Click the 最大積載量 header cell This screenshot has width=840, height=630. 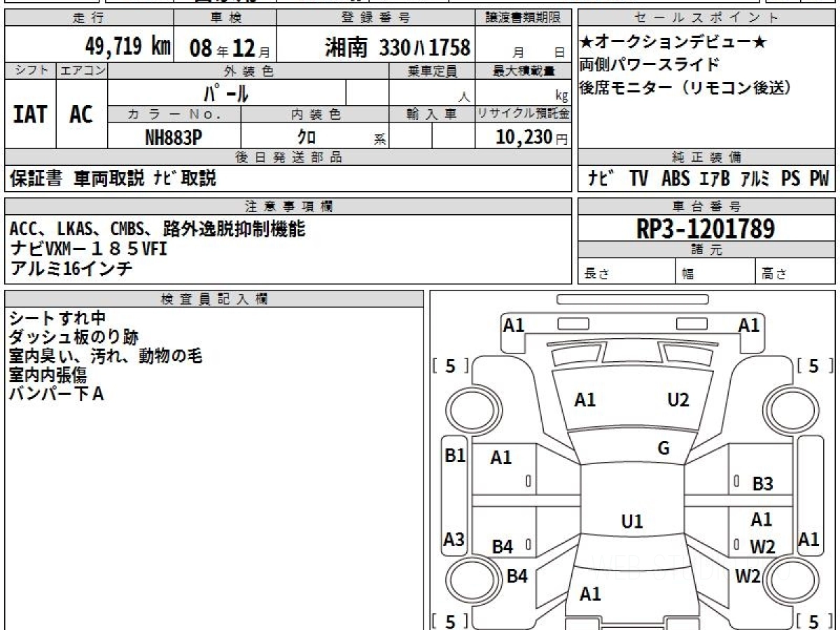tap(524, 71)
